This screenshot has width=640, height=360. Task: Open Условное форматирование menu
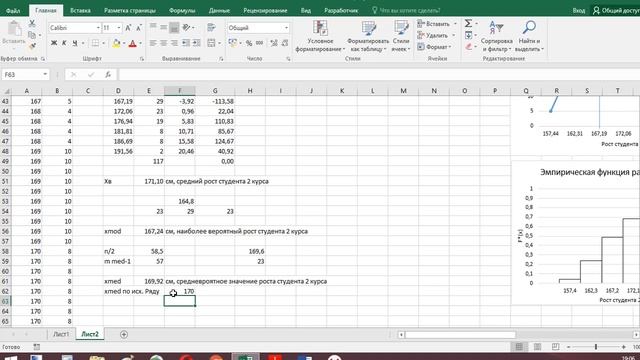tap(320, 36)
